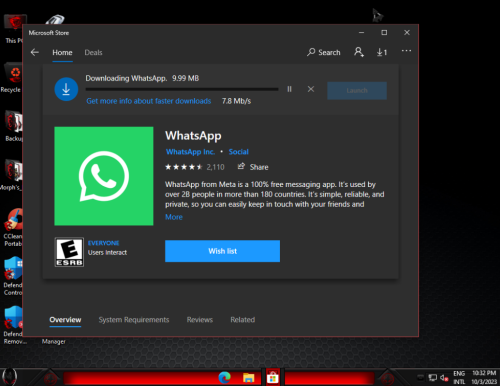This screenshot has height=386, width=500.
Task: Pause the WhatsApp download
Action: tap(289, 89)
